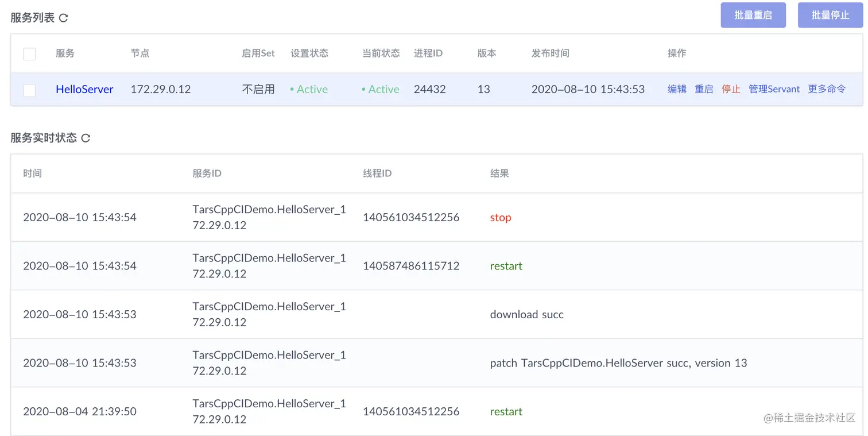
Task: Click the 不启用 Set value
Action: pyautogui.click(x=258, y=89)
